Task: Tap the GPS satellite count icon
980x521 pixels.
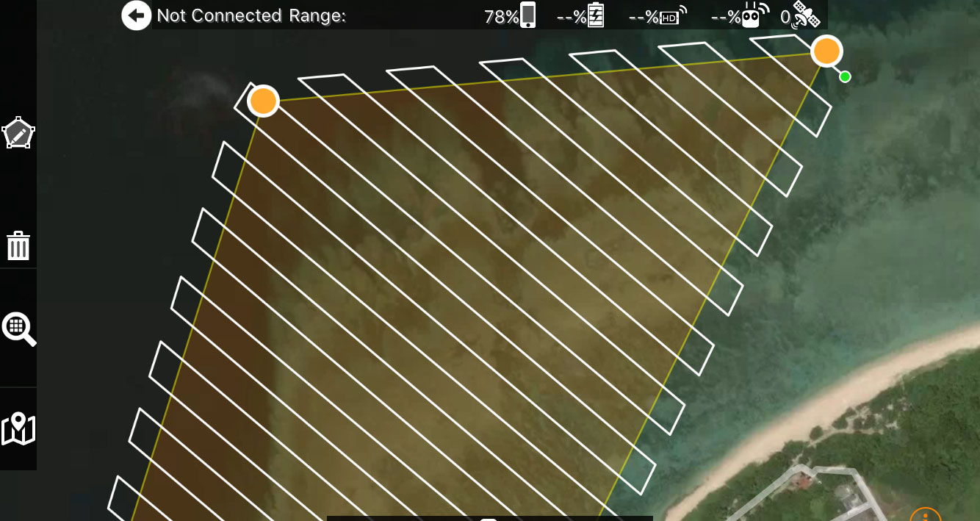Action: [801, 15]
